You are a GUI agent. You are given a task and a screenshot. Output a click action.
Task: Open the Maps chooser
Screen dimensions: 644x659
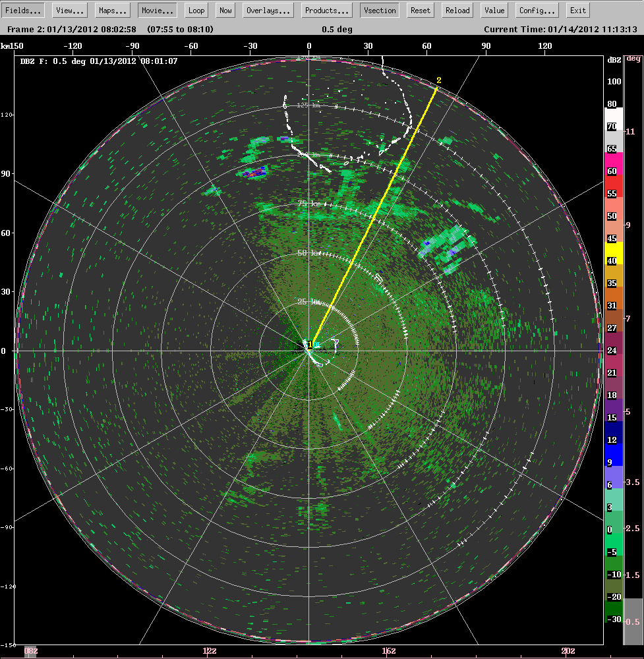pos(111,10)
